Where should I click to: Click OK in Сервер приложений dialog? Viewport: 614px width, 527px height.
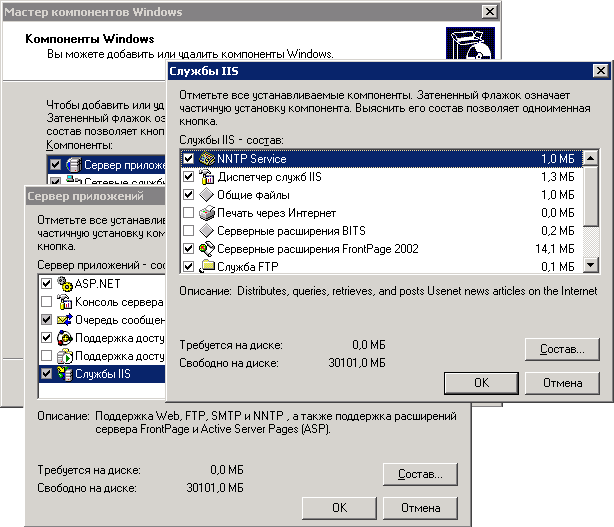tap(339, 508)
